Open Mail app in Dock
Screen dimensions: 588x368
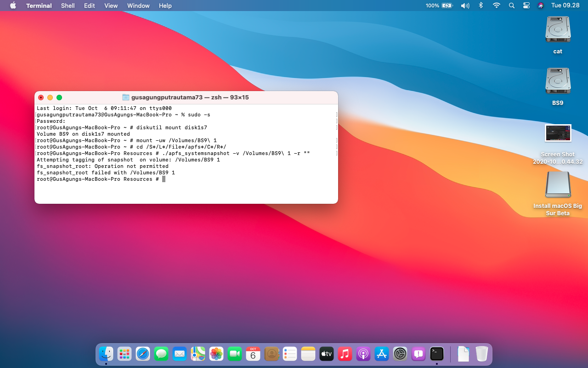point(180,354)
